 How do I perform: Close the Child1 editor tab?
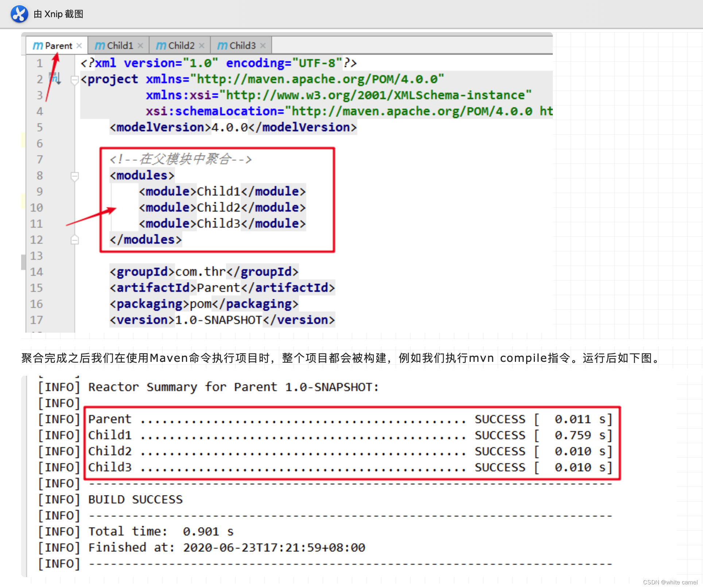140,46
